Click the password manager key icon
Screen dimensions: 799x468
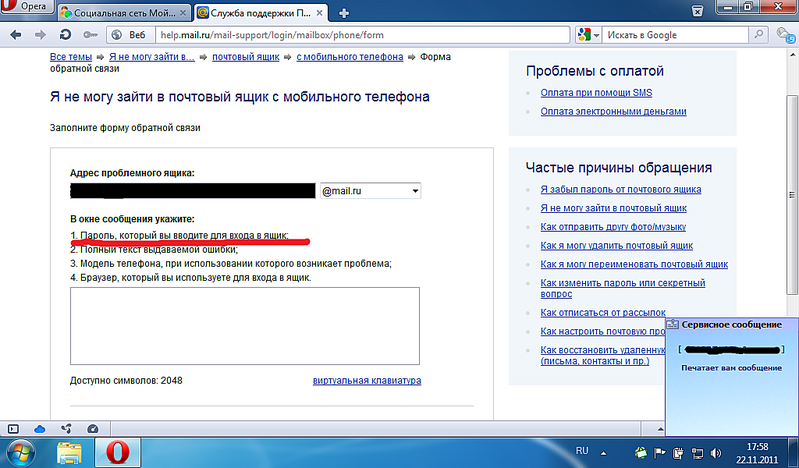(89, 34)
